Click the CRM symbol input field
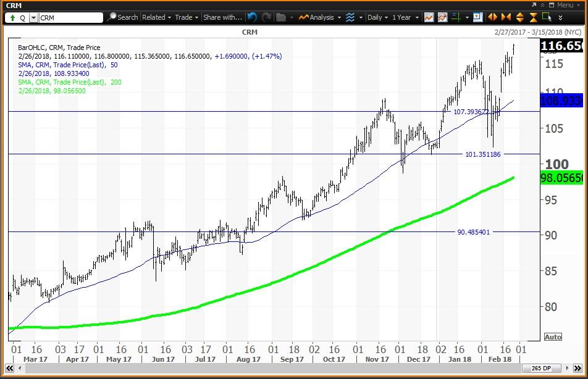This screenshot has height=379, width=588. pos(70,18)
